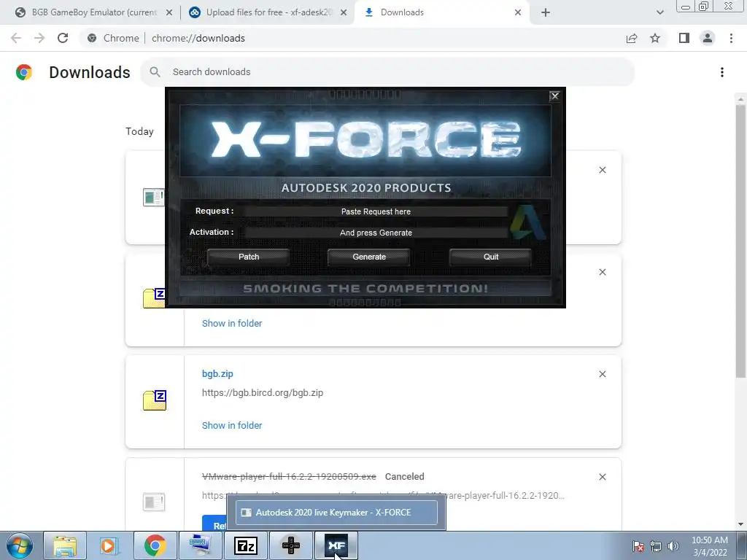Click the computer-with-keyboard taskbar icon
The width and height of the screenshot is (747, 560).
tap(200, 545)
